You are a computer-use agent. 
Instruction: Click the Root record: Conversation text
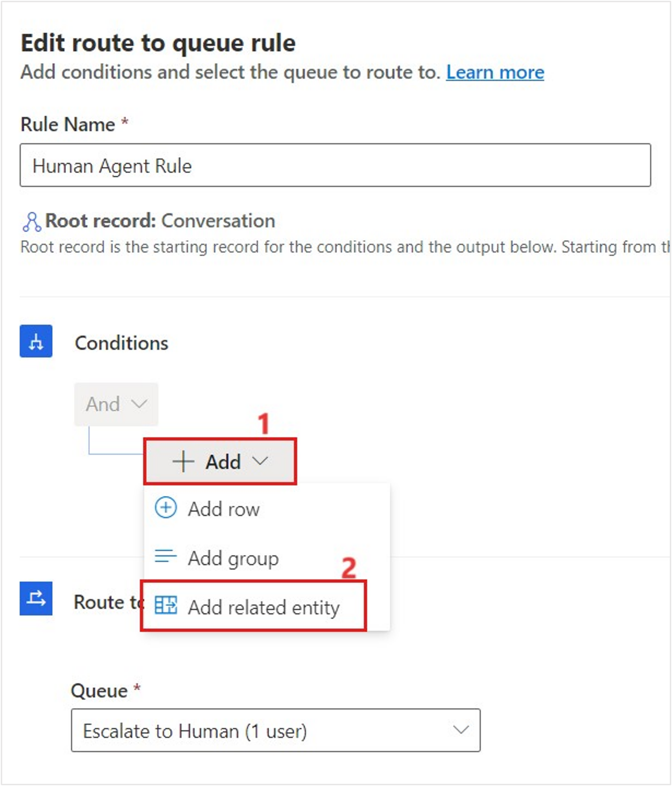click(160, 221)
